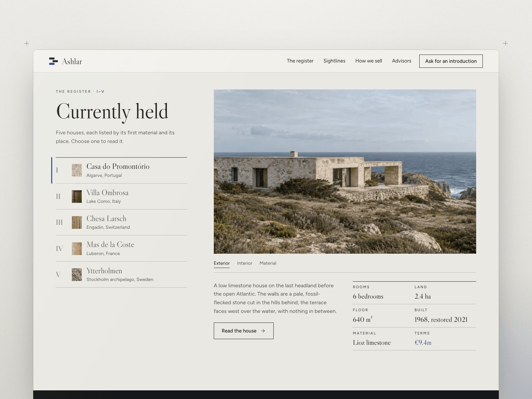Click the Algarve, Portugal location text
This screenshot has width=532, height=399.
(x=104, y=175)
